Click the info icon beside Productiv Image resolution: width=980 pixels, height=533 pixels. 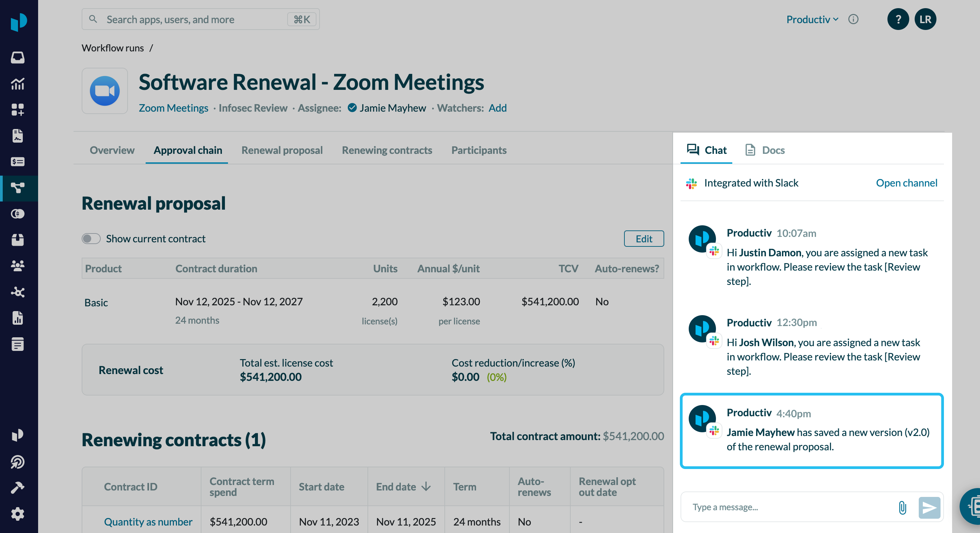(853, 19)
